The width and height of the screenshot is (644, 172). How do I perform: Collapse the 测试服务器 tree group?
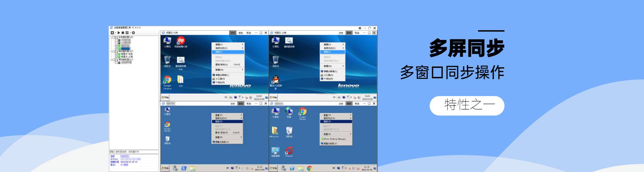click(111, 51)
